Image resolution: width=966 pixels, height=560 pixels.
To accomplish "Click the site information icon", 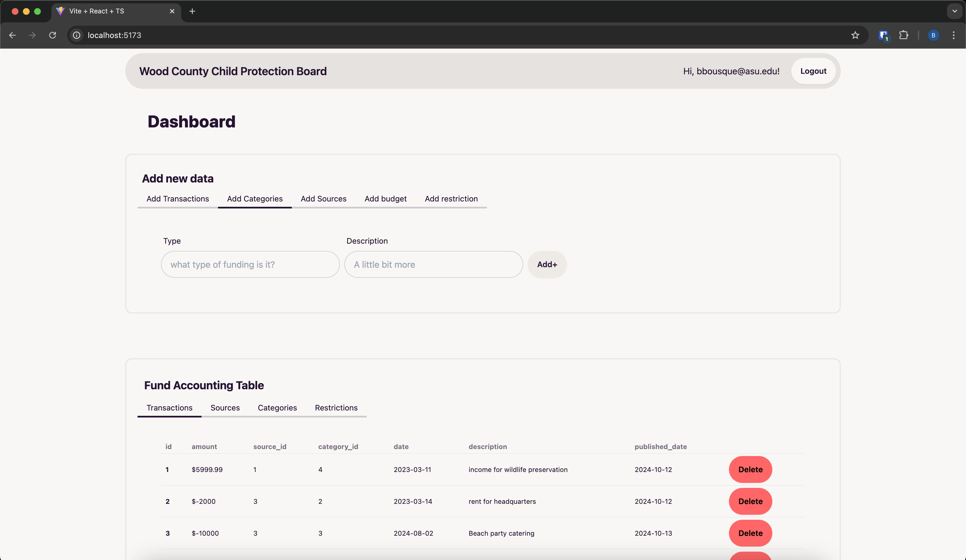I will coord(77,35).
